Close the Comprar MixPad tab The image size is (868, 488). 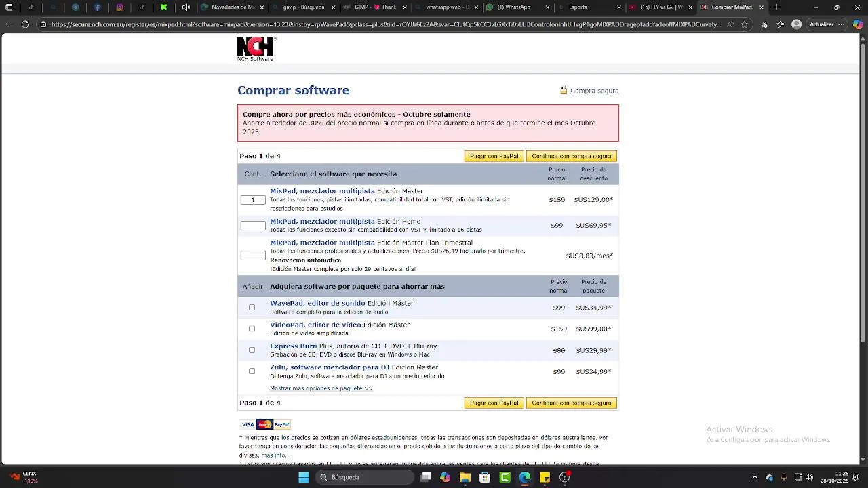tap(761, 7)
